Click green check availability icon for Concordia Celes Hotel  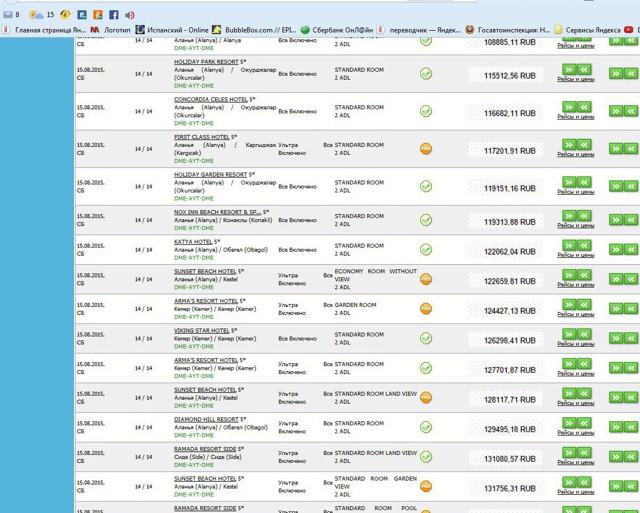(426, 111)
